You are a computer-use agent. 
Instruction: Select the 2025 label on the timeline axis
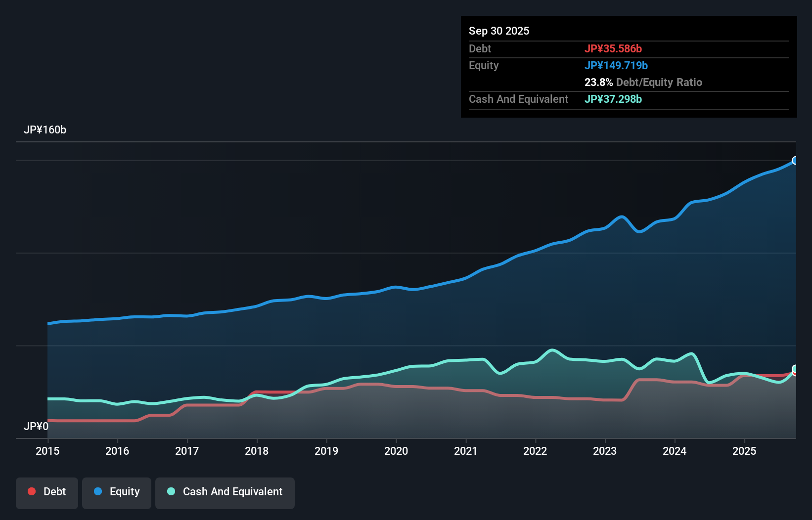(745, 451)
